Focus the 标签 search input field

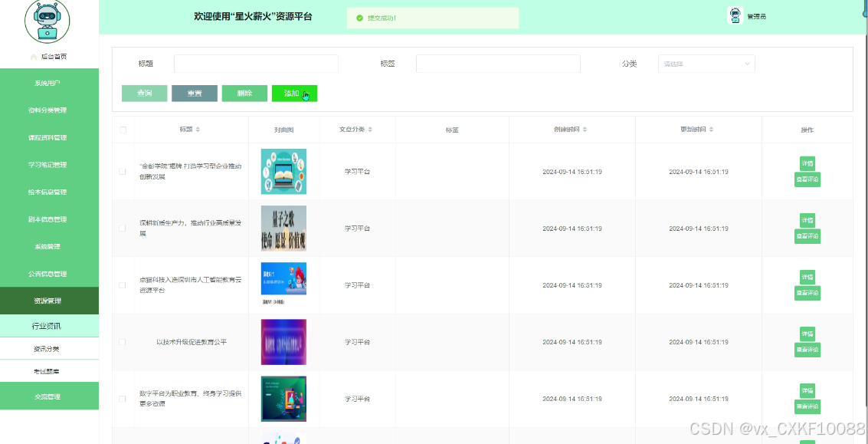point(498,64)
